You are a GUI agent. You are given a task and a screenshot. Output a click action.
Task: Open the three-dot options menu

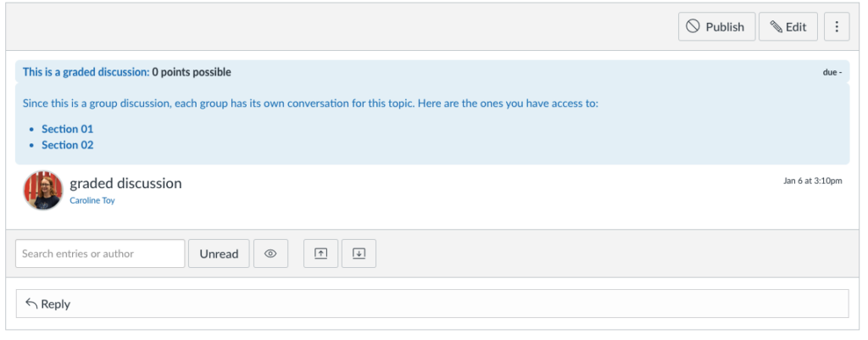(837, 26)
